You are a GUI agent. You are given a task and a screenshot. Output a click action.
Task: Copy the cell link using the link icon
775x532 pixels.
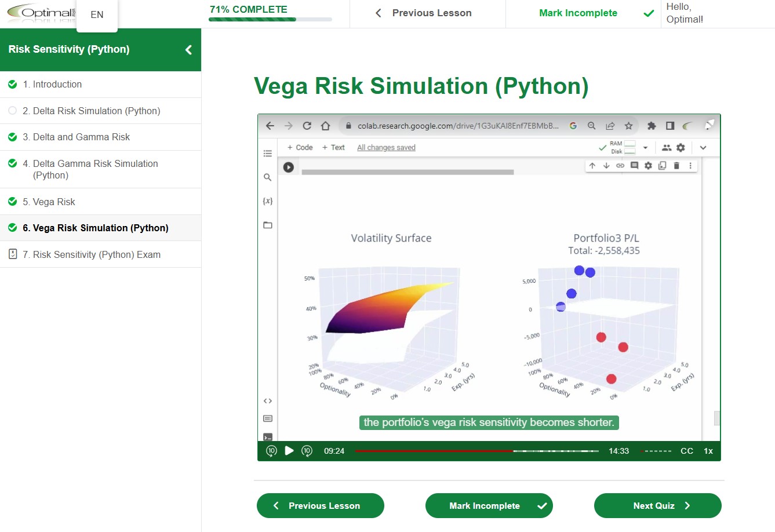[620, 165]
